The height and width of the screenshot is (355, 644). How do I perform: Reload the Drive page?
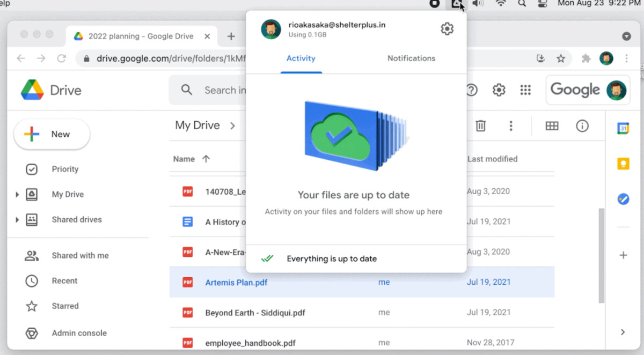[x=62, y=58]
